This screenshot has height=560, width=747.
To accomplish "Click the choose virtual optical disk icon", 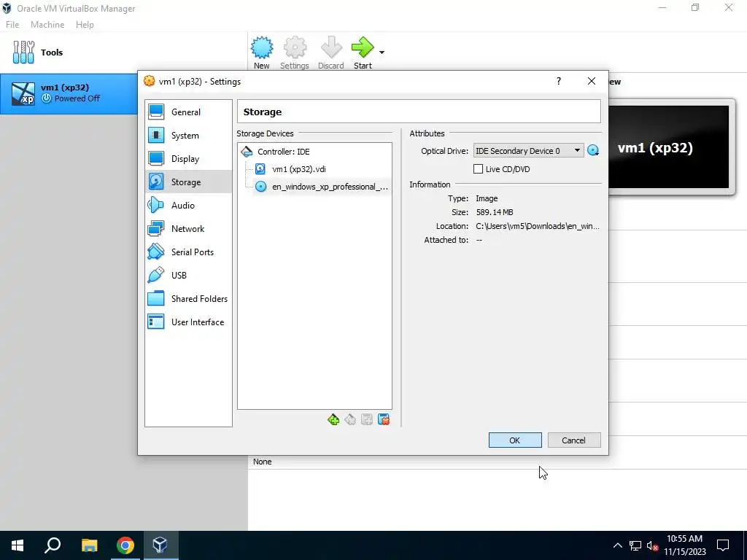I will coord(593,150).
